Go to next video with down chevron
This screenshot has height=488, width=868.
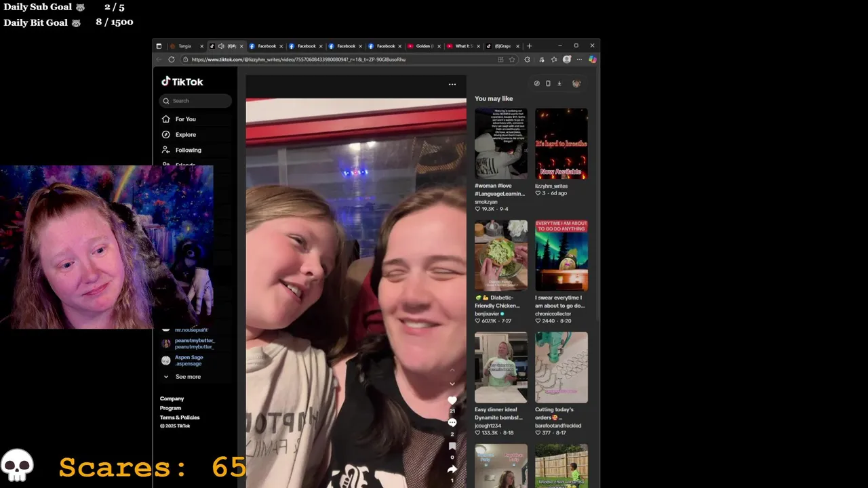click(452, 384)
